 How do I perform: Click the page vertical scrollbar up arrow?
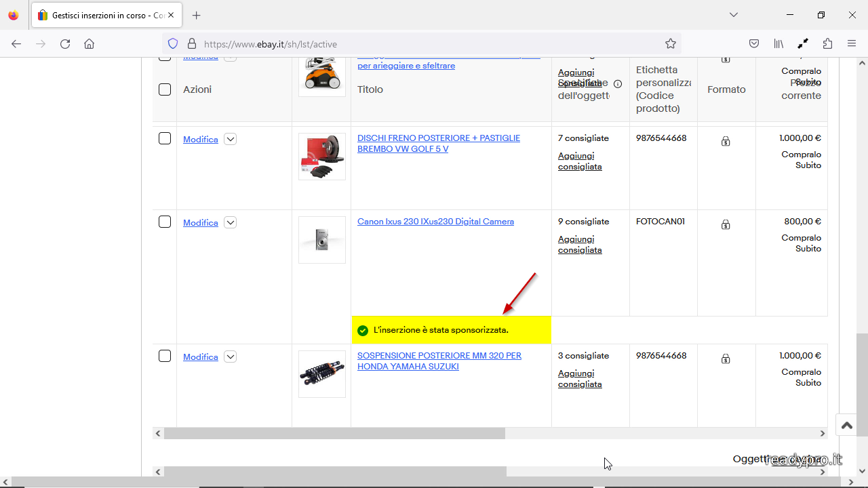862,63
